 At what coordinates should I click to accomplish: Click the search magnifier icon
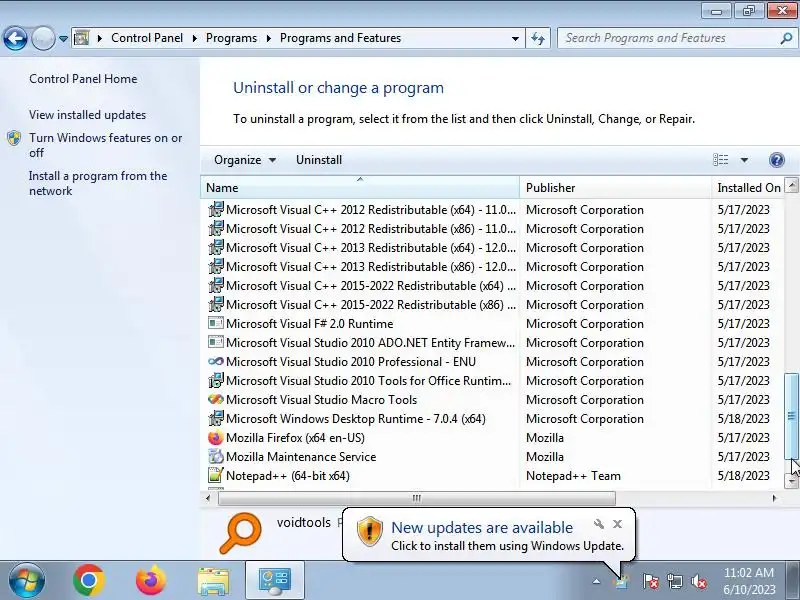tap(786, 38)
